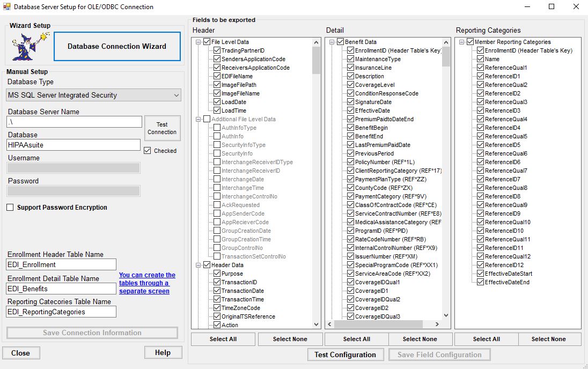This screenshot has width=588, height=369.
Task: Uncheck the EDIFileName field
Action: coord(217,76)
